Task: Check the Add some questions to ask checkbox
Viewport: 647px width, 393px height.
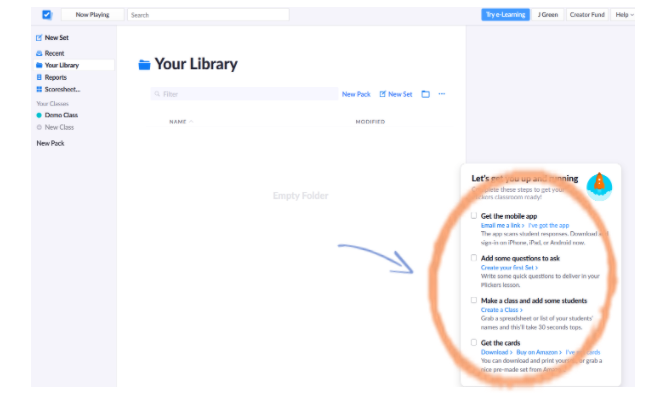Action: pos(474,258)
